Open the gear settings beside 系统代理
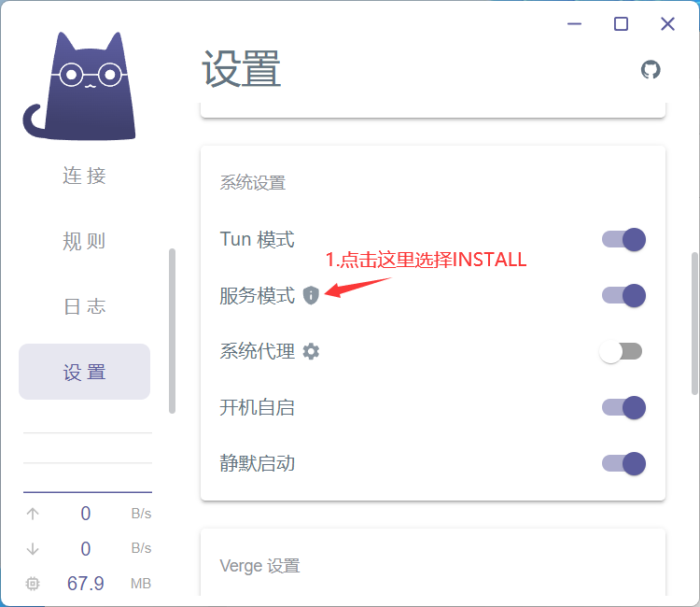The image size is (700, 607). click(311, 351)
